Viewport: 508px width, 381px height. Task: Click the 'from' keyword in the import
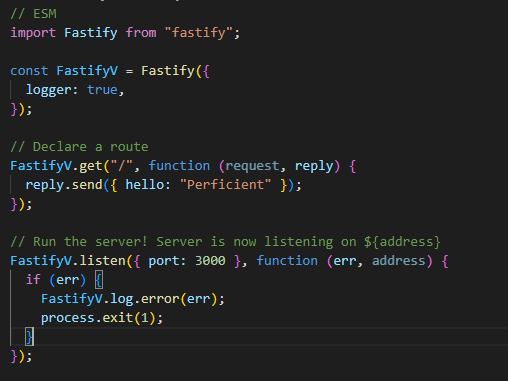pyautogui.click(x=141, y=33)
